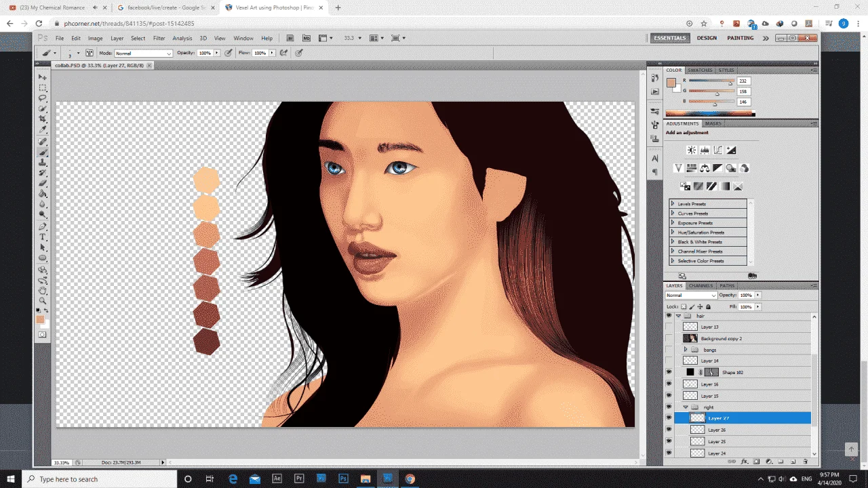The width and height of the screenshot is (868, 488).
Task: Toggle visibility of Layer 13
Action: pyautogui.click(x=669, y=327)
